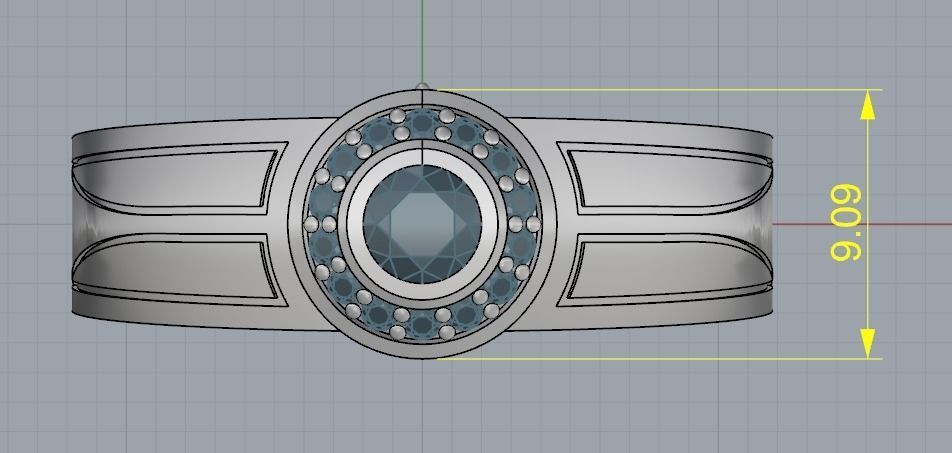The width and height of the screenshot is (952, 453).
Task: Select the 9.09 dimension text
Action: [846, 224]
